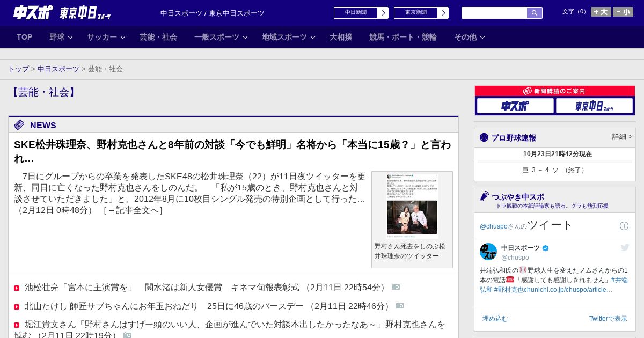Open the 埋め込む embed link

point(495,319)
